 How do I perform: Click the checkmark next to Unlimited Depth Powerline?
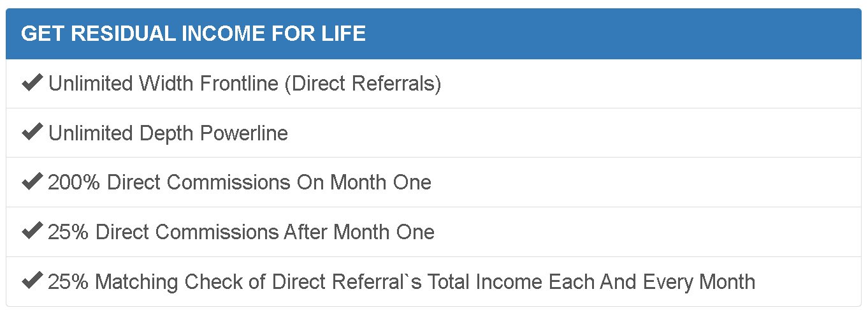coord(32,133)
